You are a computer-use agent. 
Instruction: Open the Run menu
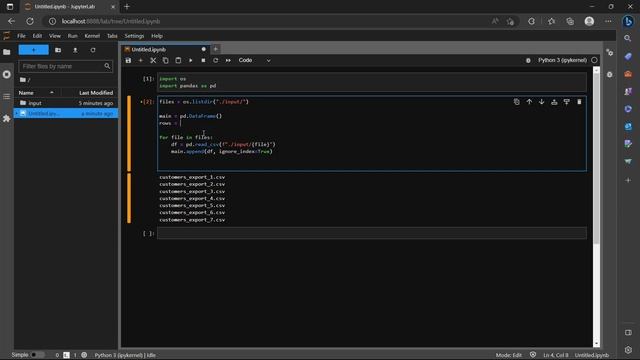(73, 36)
